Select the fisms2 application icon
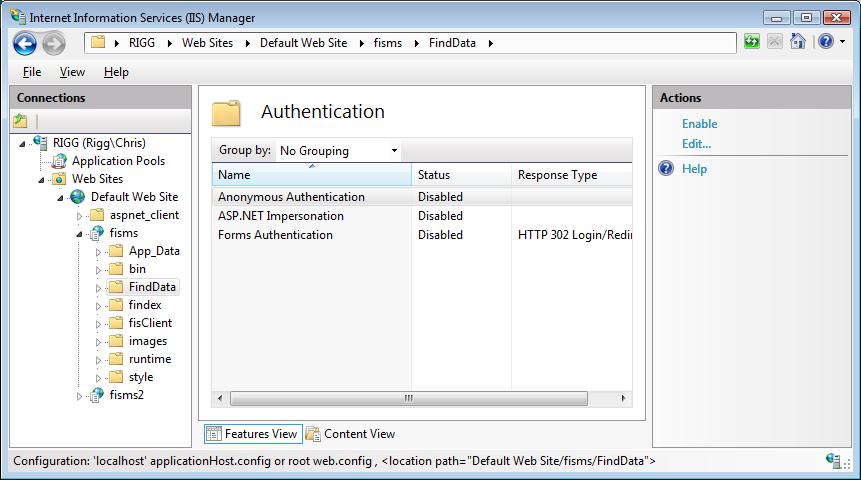The image size is (861, 480). 97,395
